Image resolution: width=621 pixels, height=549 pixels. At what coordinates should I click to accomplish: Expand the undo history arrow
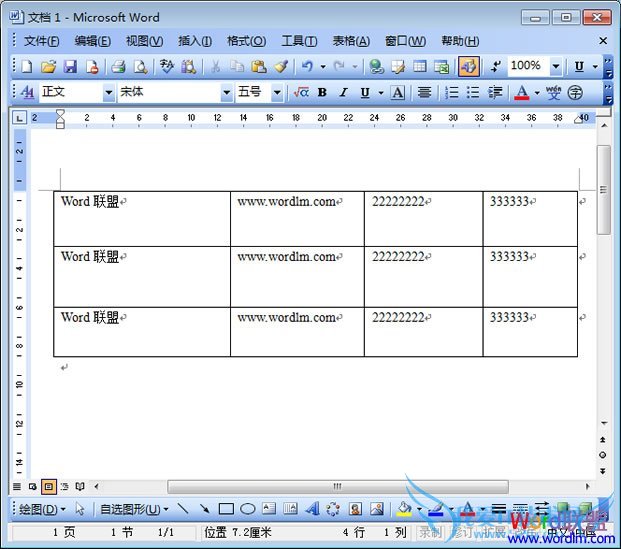click(x=323, y=67)
